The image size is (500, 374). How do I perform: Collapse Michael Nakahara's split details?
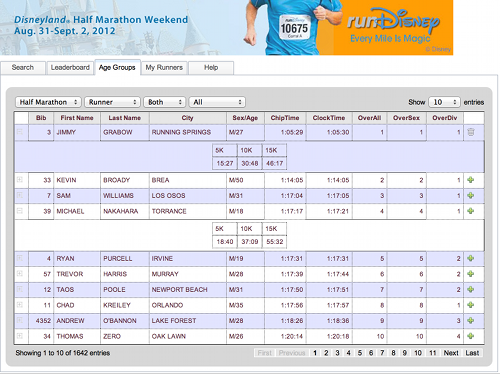(x=20, y=211)
